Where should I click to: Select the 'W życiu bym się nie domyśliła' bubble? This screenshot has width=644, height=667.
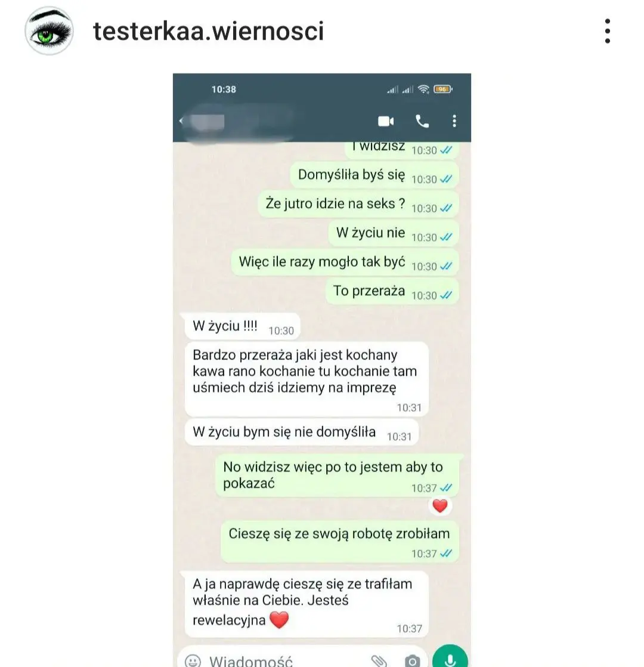coord(302,433)
